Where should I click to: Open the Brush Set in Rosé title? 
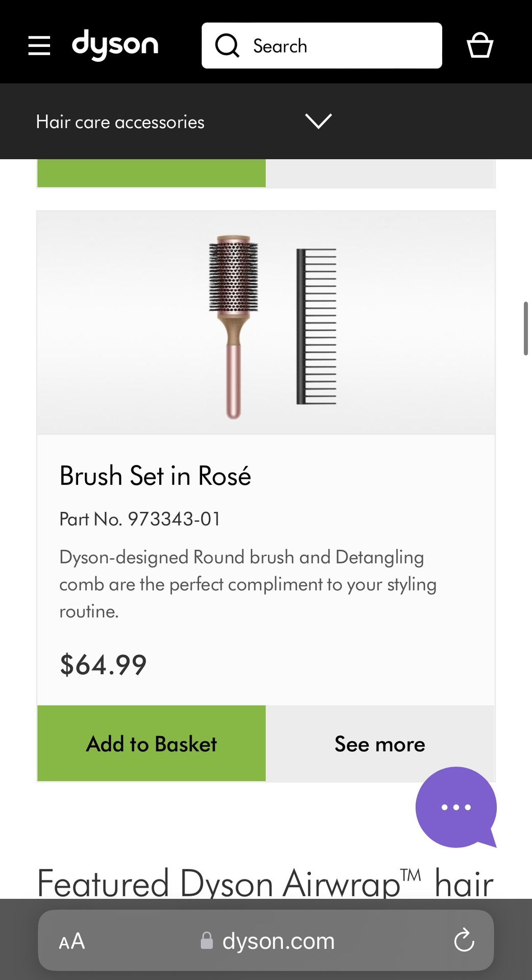coord(155,476)
